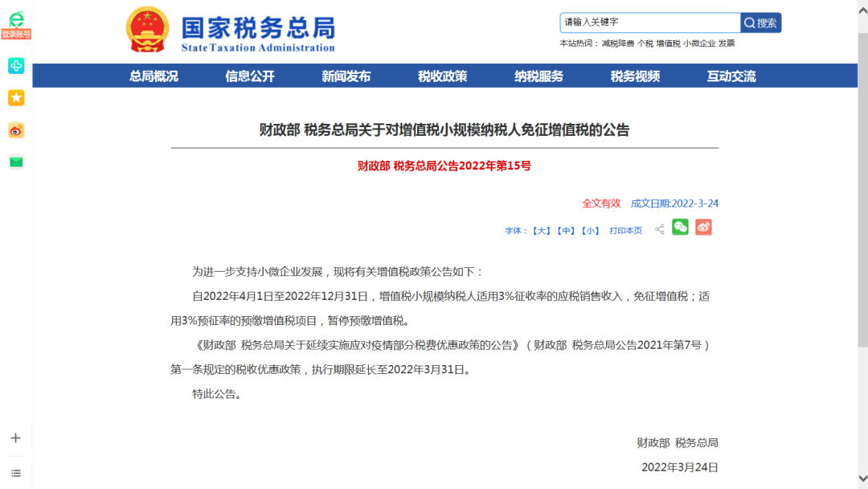Open Weibo icon in left sidebar
This screenshot has height=489, width=868.
(16, 131)
